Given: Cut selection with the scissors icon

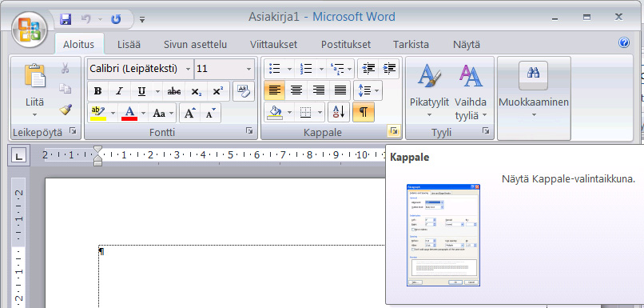Looking at the screenshot, I should point(65,68).
